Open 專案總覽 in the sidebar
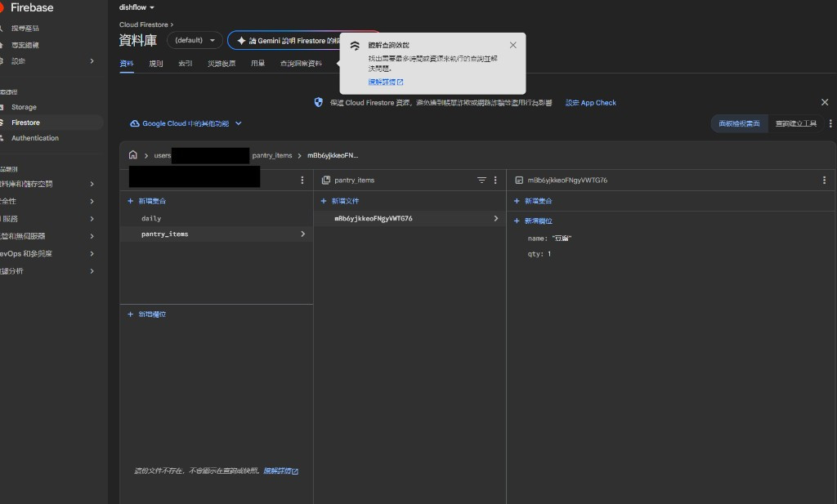Viewport: 837px width, 504px height. coord(25,45)
